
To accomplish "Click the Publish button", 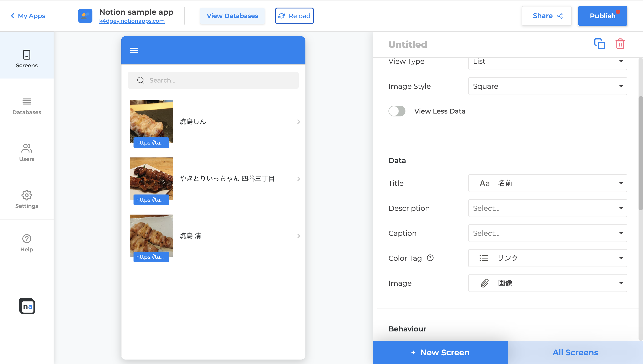I will (x=602, y=16).
